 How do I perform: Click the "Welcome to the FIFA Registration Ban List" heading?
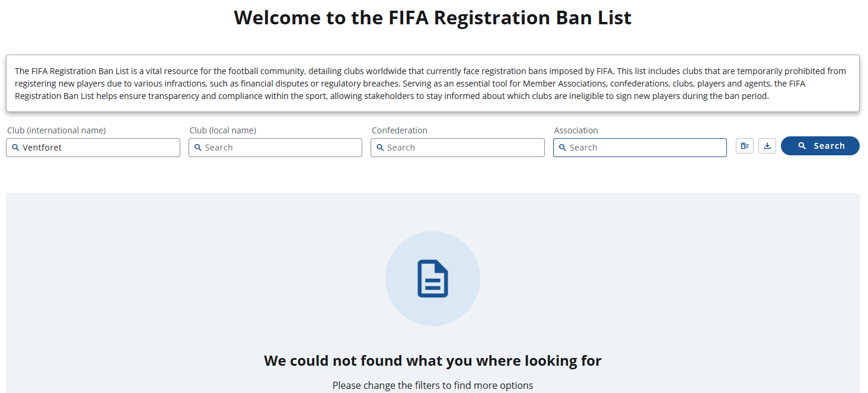[433, 18]
